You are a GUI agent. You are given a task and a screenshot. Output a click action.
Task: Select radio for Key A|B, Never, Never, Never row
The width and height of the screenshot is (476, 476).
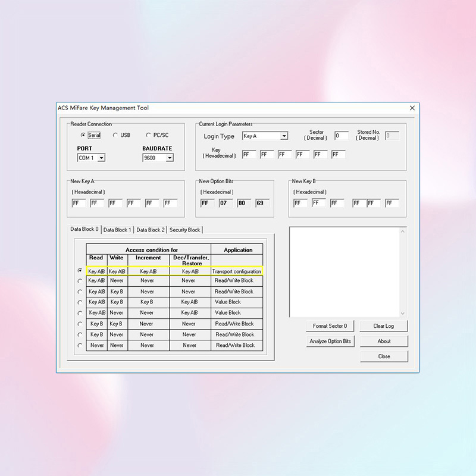click(x=80, y=281)
